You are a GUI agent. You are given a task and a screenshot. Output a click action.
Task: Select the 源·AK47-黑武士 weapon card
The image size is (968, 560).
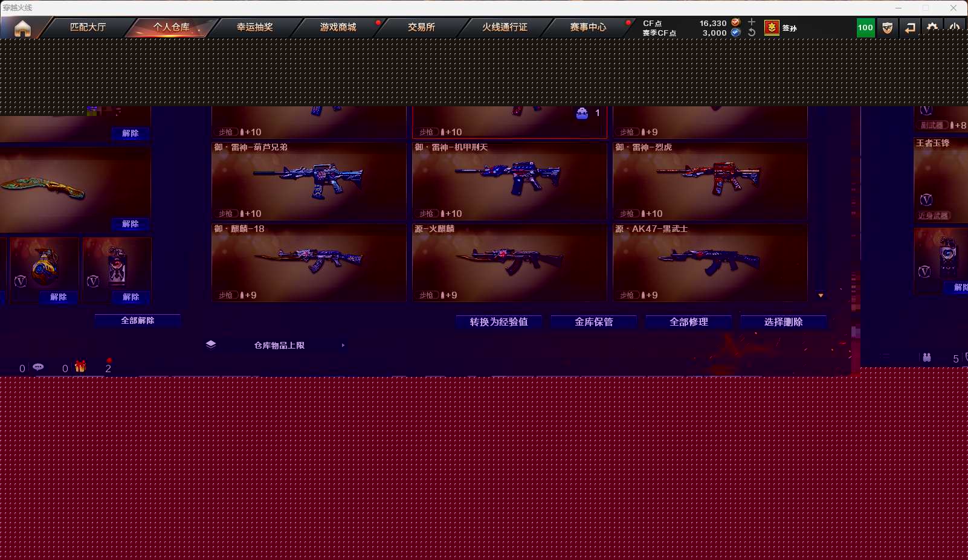pos(710,262)
